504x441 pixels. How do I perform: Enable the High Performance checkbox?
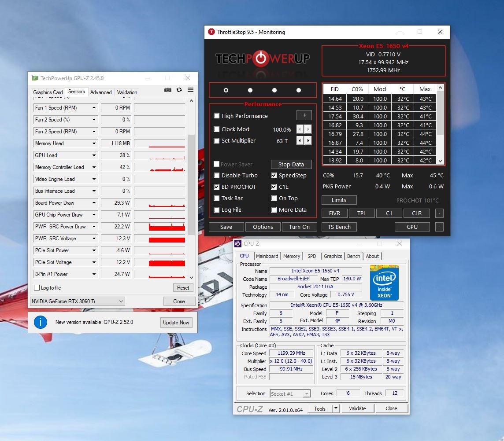[x=217, y=116]
